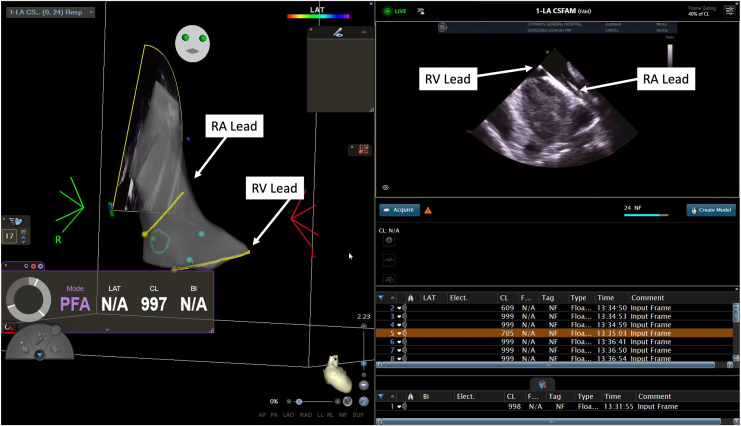Click the Create Model button
This screenshot has width=741, height=426.
pos(711,210)
